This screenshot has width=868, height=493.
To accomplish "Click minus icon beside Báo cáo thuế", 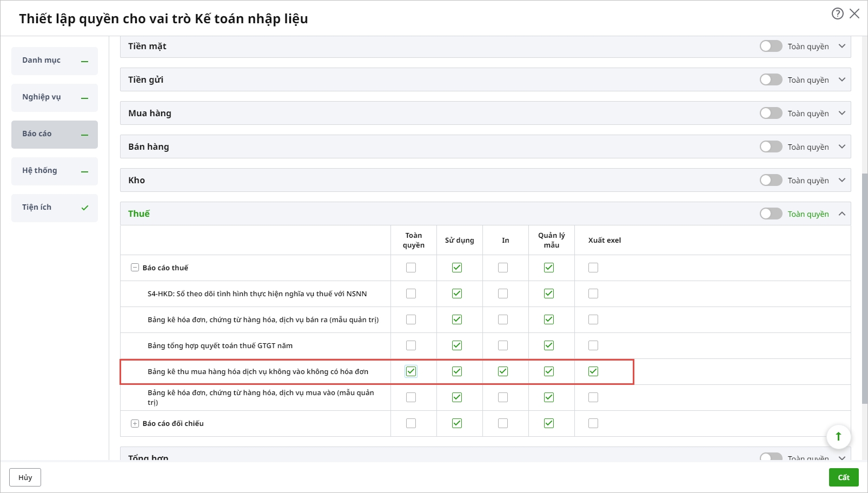I will pyautogui.click(x=135, y=268).
